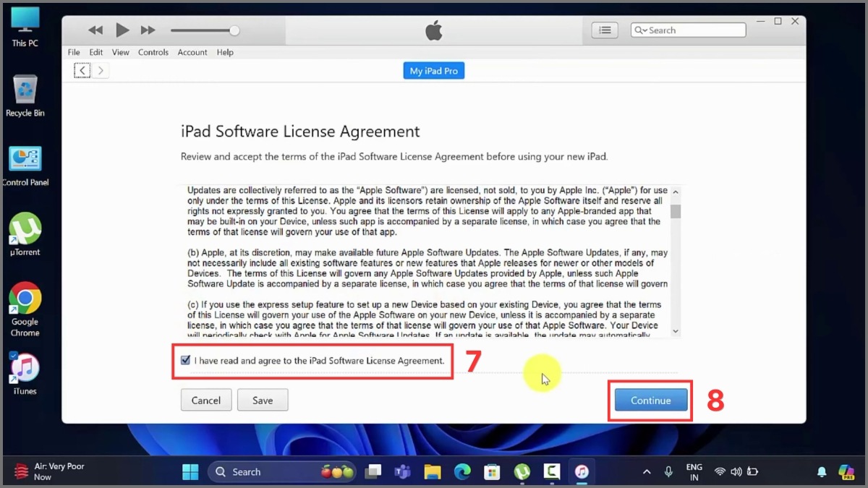
Task: Show hidden tray icons chevron
Action: 647,472
